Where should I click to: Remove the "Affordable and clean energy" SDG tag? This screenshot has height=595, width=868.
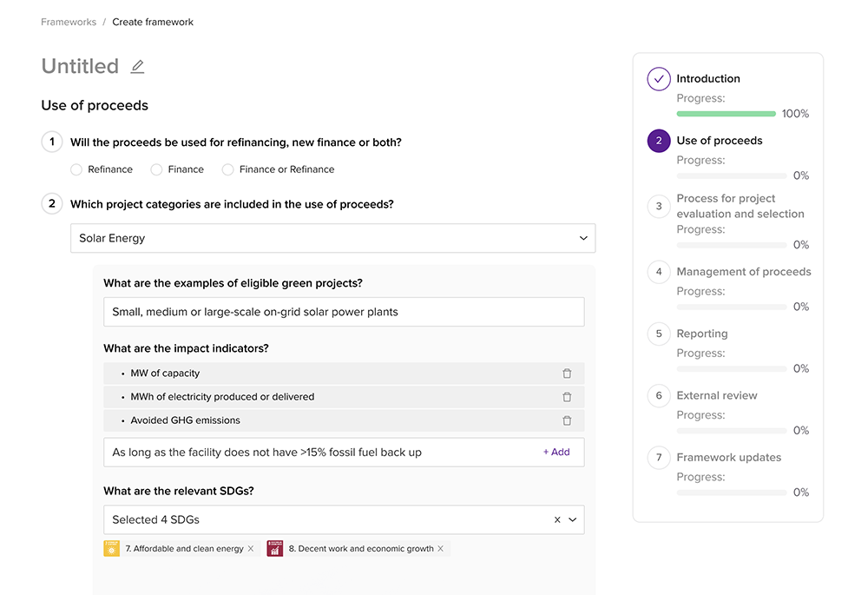point(251,549)
